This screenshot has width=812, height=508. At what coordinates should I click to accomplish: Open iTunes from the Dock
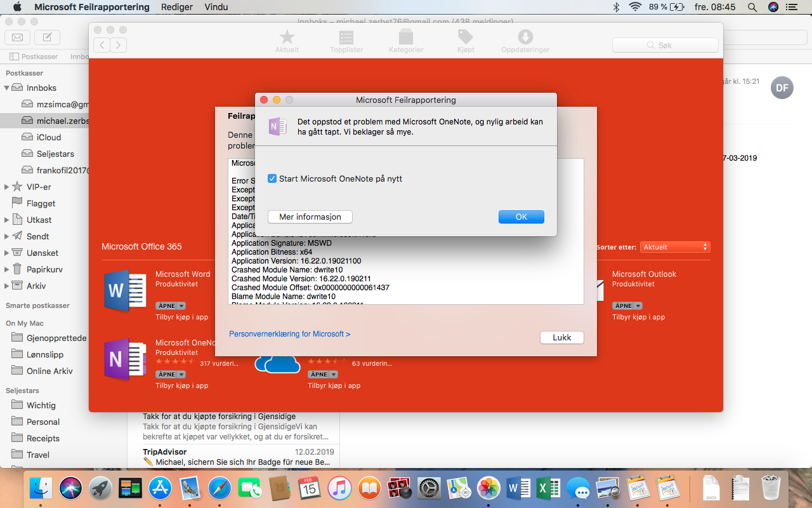[x=339, y=488]
